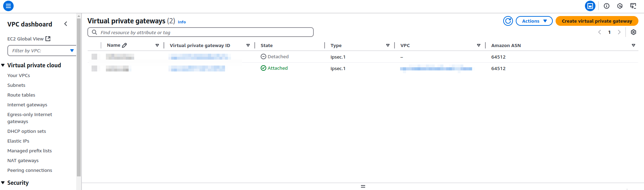Click ASN 64512 in the Detached row
Screen dimensions: 644x190
[498, 57]
